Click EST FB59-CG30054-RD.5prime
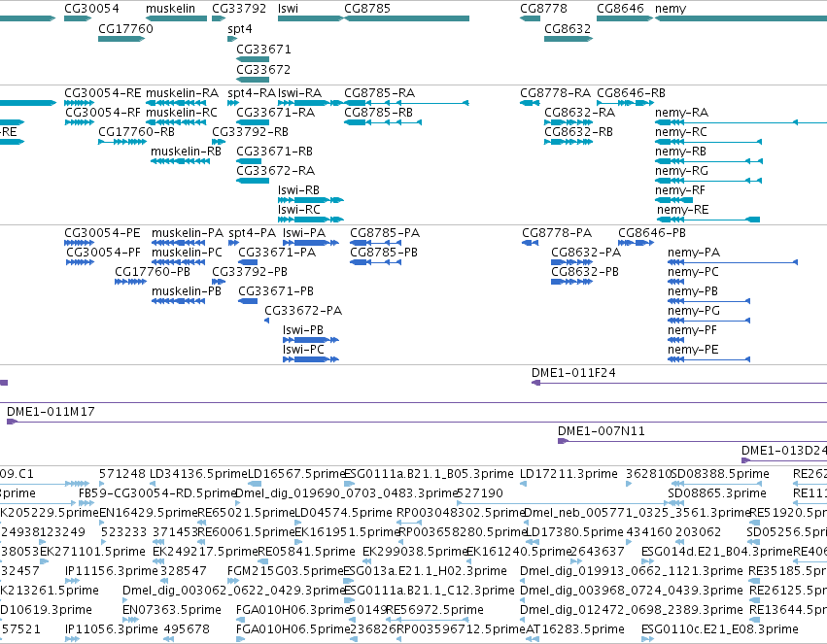The width and height of the screenshot is (827, 644). pyautogui.click(x=157, y=493)
